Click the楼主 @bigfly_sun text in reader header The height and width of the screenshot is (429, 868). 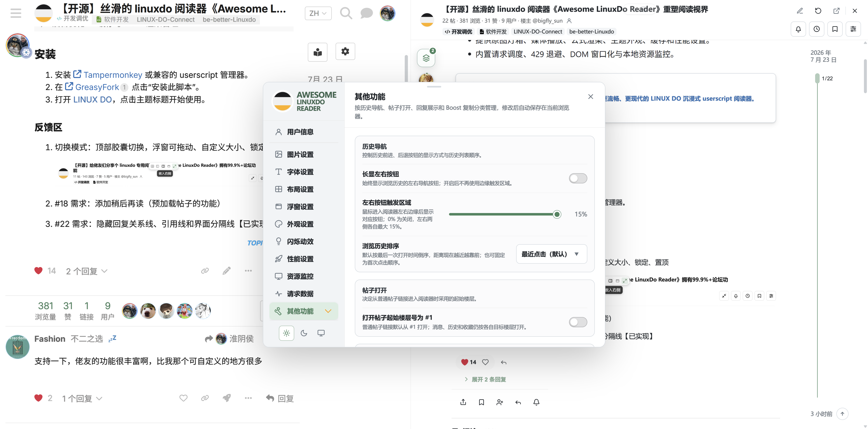tap(541, 21)
